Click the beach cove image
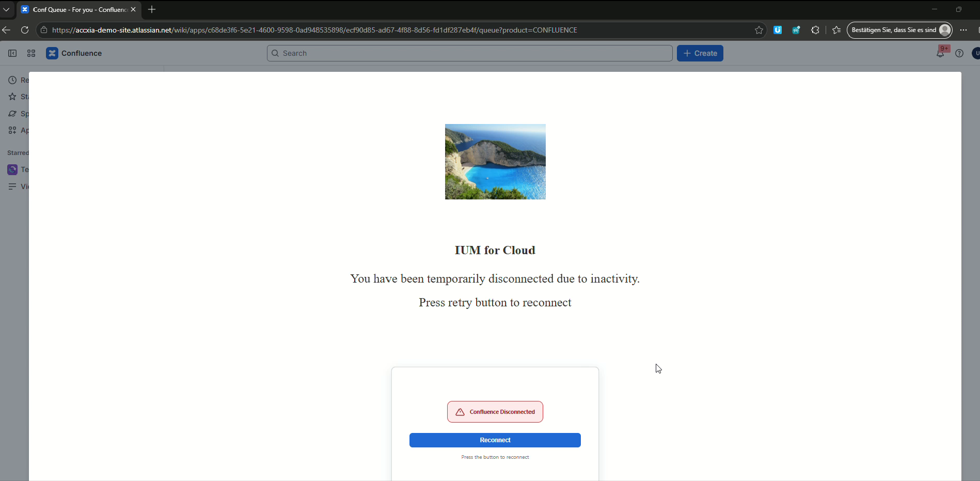This screenshot has height=481, width=980. tap(495, 162)
